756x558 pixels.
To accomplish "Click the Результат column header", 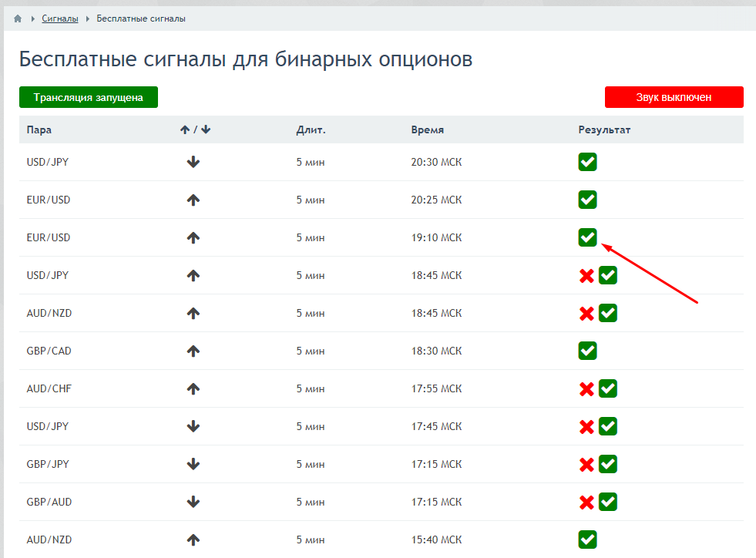I will 605,129.
